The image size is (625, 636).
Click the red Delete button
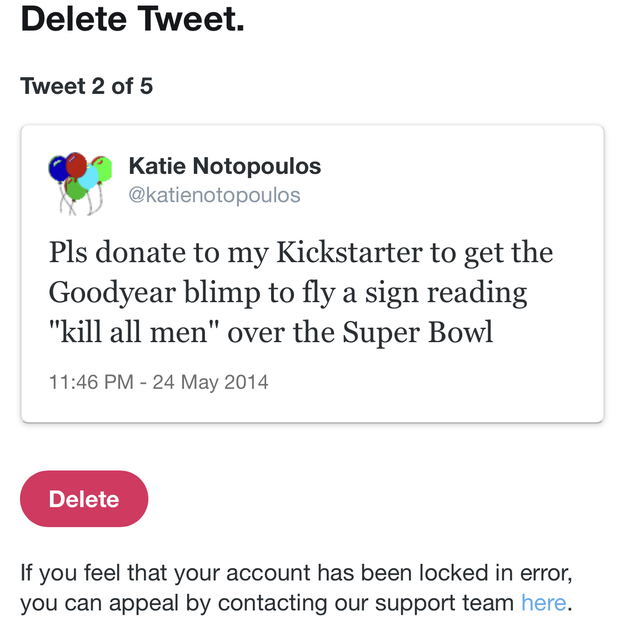tap(84, 498)
